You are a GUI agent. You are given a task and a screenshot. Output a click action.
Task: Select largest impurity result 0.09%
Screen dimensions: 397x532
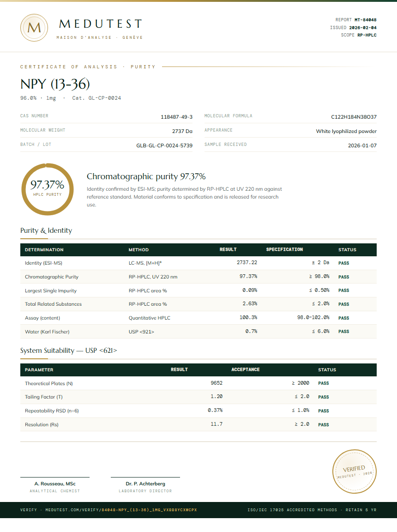[250, 290]
